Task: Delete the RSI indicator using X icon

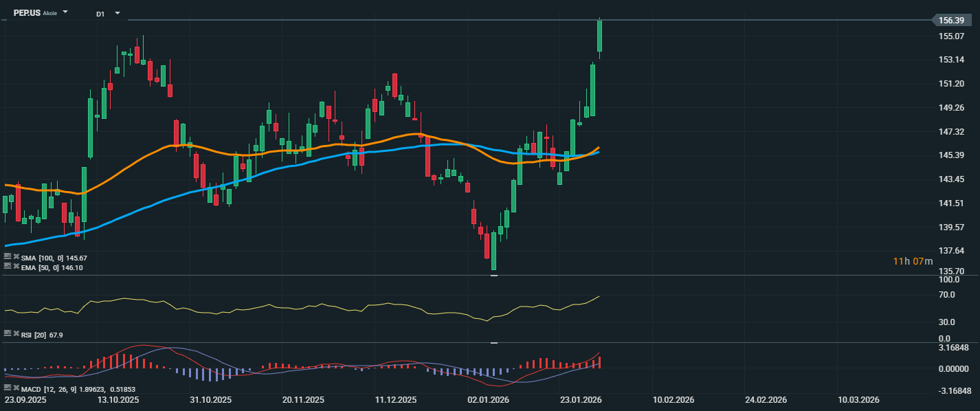Action: (x=16, y=333)
